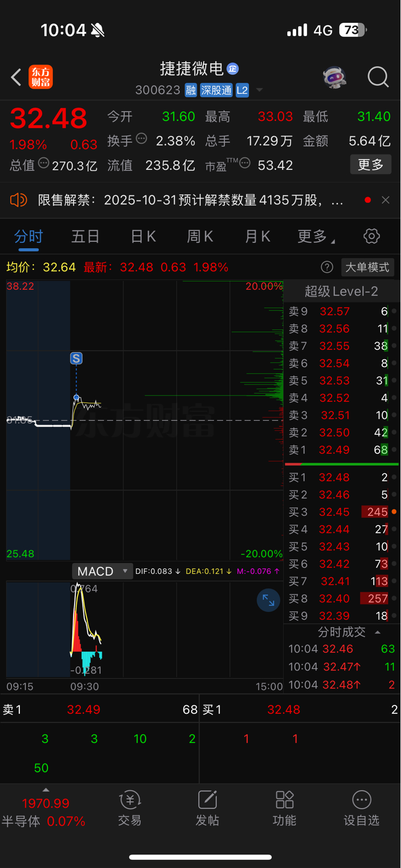The height and width of the screenshot is (868, 401).
Task: Open MACD indicator dropdown
Action: 102,571
